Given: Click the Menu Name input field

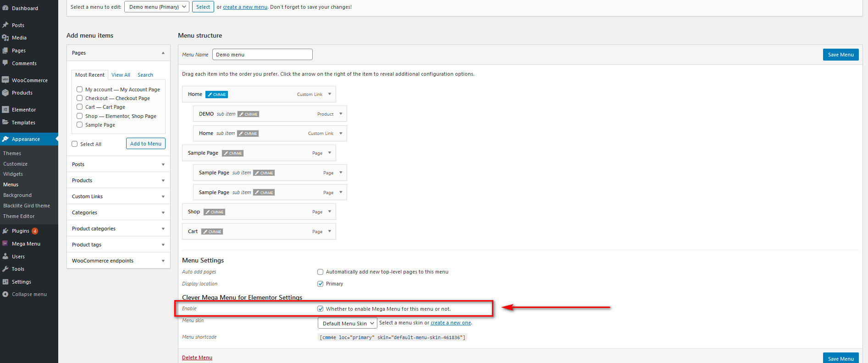Looking at the screenshot, I should click(262, 55).
